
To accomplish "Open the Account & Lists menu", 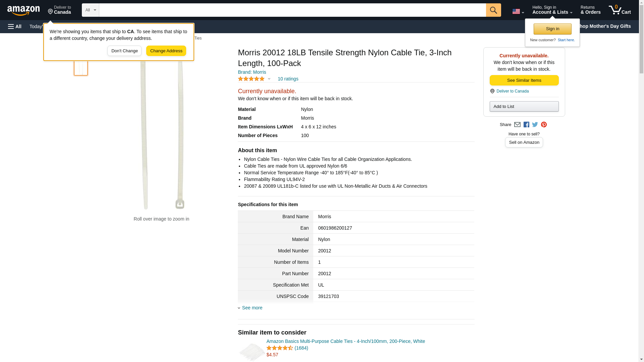I will (552, 10).
